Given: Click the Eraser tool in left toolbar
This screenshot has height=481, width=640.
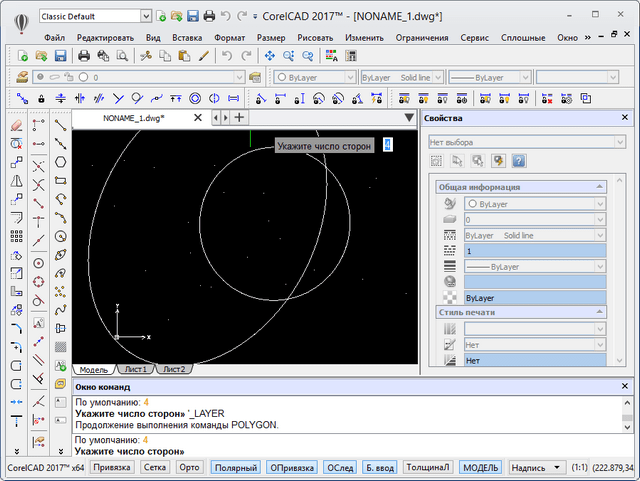Looking at the screenshot, I should tap(16, 126).
